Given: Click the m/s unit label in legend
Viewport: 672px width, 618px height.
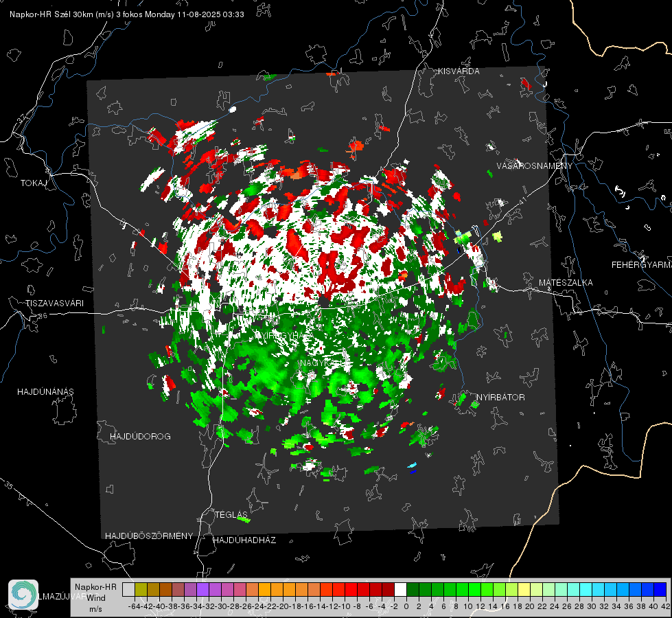Looking at the screenshot, I should coord(95,609).
